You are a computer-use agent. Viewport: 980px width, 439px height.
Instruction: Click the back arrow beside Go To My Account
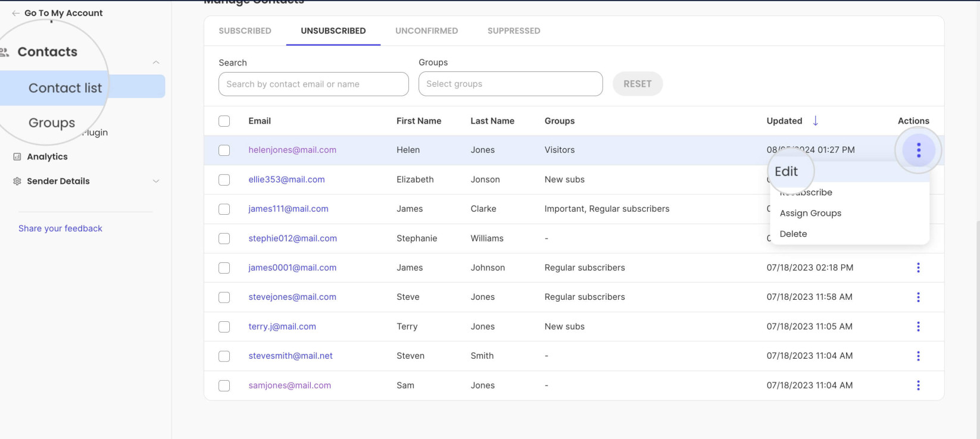(15, 13)
